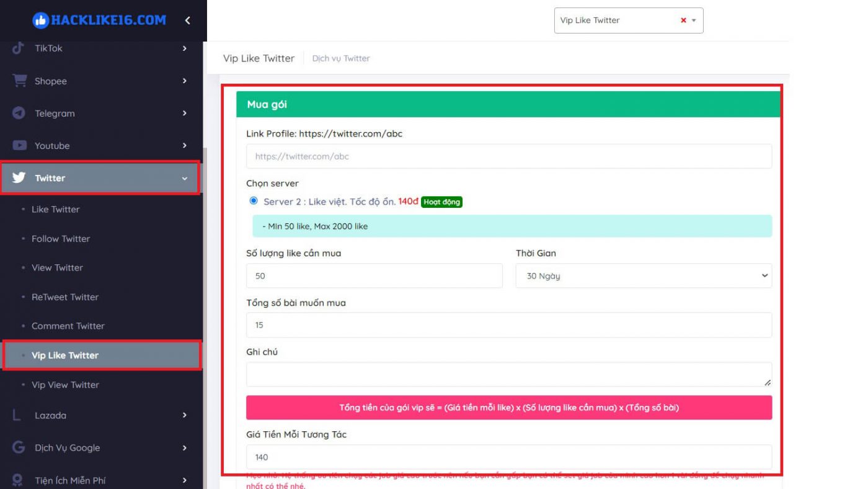Click the TikTok icon in sidebar

19,48
